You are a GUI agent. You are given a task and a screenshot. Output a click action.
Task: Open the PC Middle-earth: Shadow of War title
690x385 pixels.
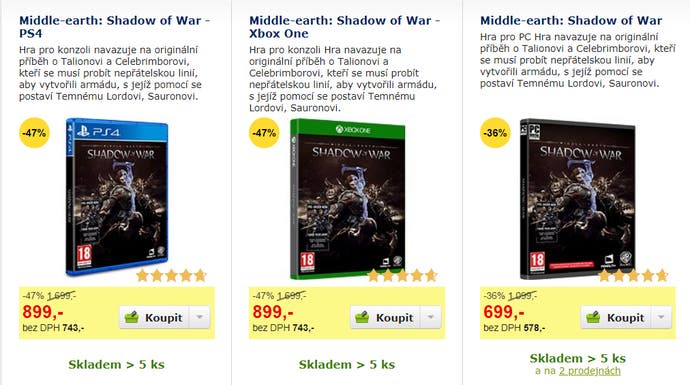coord(571,21)
